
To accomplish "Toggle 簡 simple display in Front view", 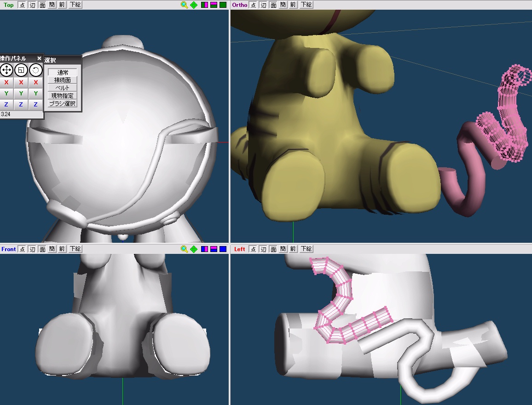I will [52, 249].
